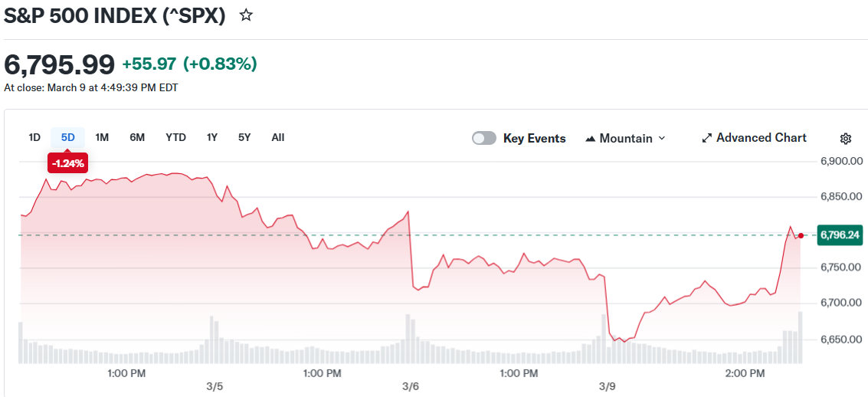Display the All time range

[277, 137]
